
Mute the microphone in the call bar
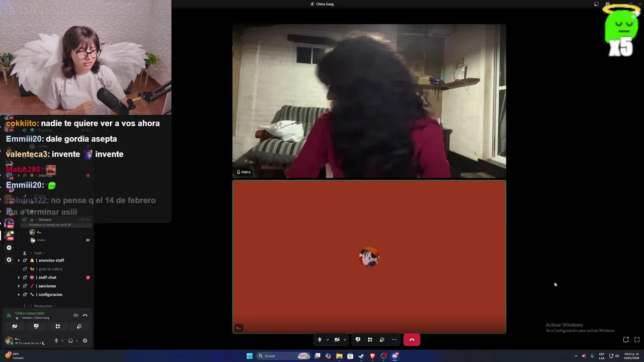click(319, 340)
